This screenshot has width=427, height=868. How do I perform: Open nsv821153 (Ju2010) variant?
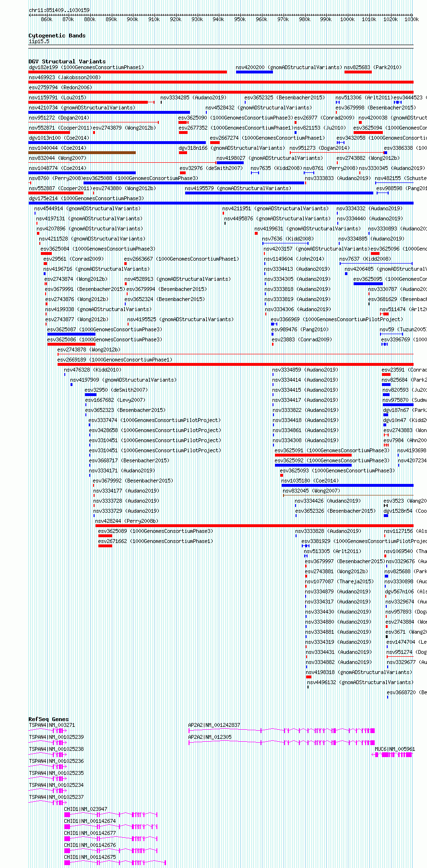pyautogui.click(x=320, y=128)
